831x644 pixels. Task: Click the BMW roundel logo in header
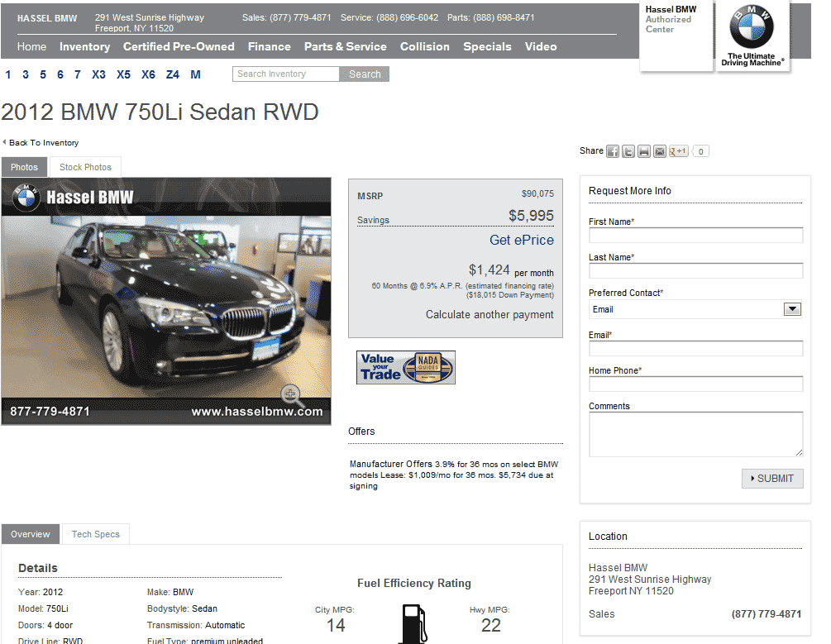pyautogui.click(x=752, y=27)
